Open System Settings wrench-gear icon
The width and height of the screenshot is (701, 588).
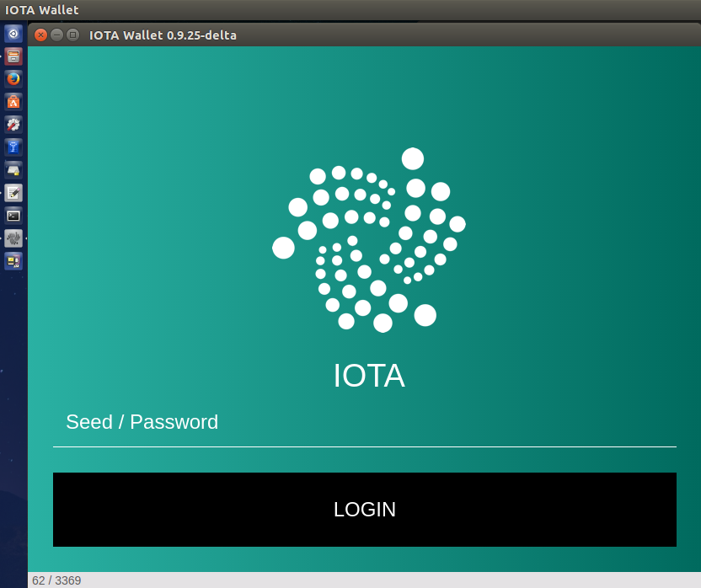[13, 125]
